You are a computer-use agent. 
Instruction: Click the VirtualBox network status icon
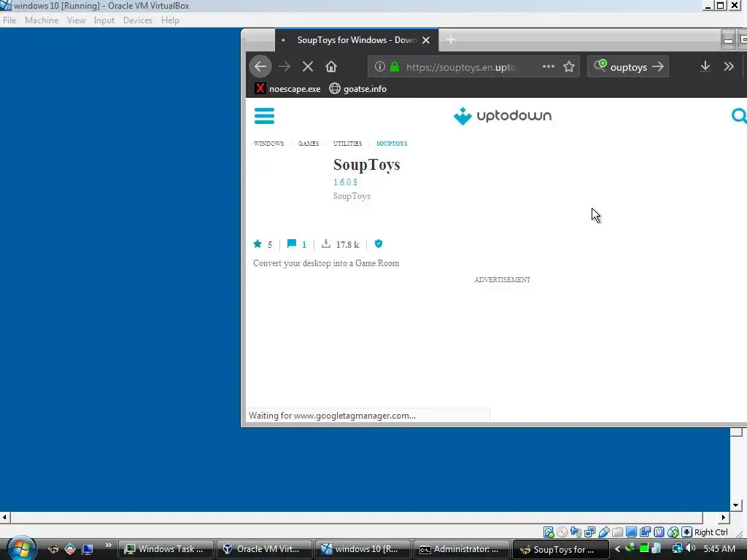tap(589, 532)
